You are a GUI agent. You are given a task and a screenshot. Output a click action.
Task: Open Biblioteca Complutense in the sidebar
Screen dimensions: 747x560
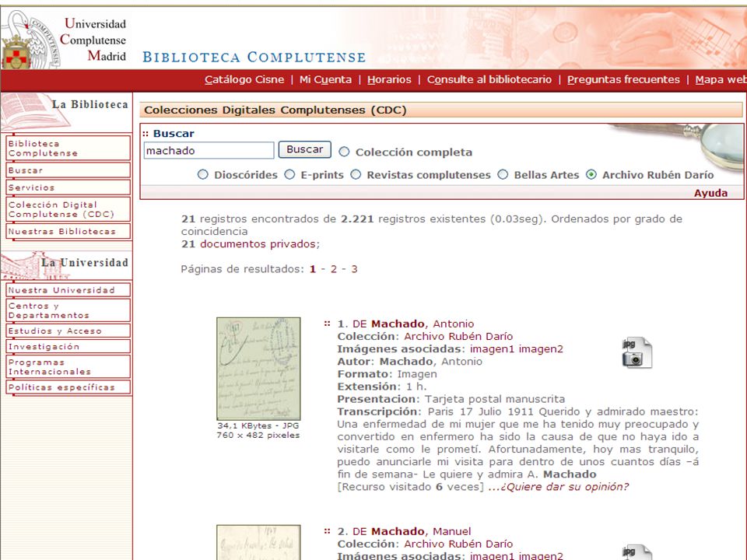pos(68,148)
